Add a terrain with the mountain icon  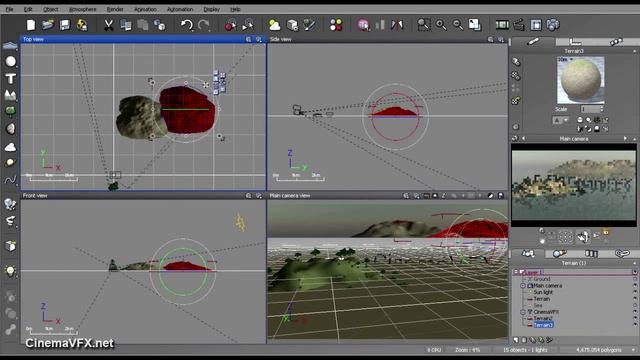pos(11,95)
